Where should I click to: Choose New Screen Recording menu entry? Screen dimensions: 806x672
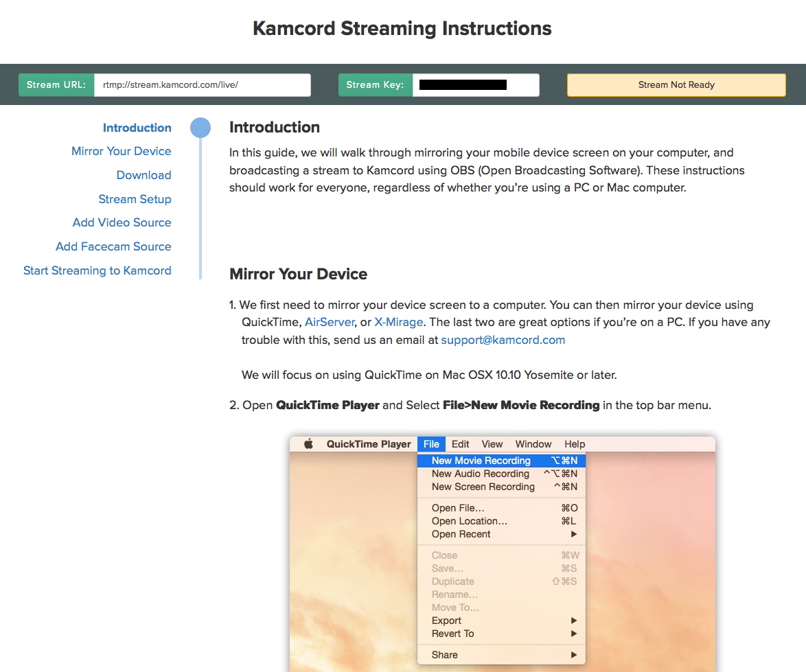pyautogui.click(x=501, y=487)
